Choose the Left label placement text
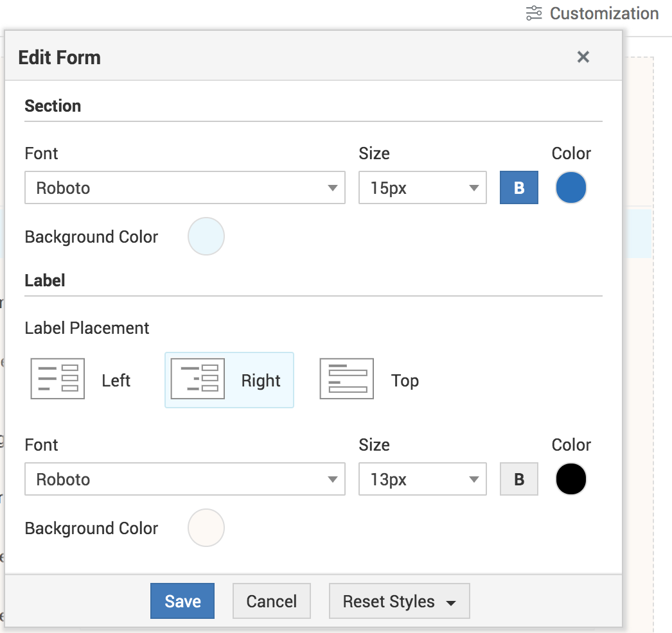The image size is (672, 633). coord(116,381)
